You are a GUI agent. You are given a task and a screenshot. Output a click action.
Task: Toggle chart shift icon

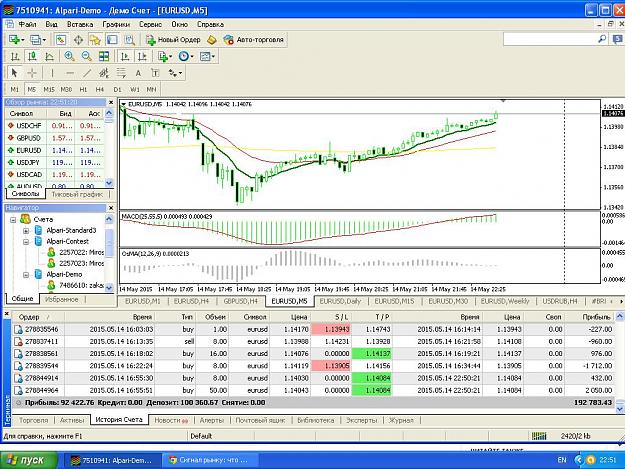pos(142,56)
